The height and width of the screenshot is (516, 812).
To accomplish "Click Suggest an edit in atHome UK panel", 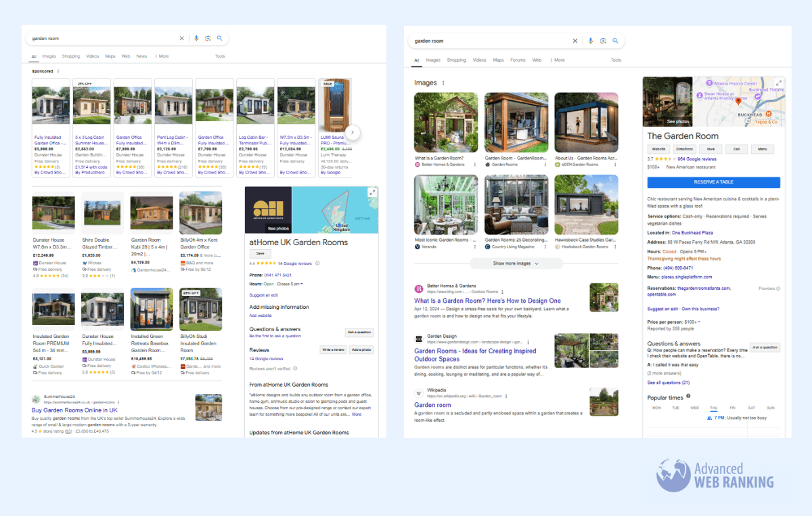I will (x=263, y=296).
